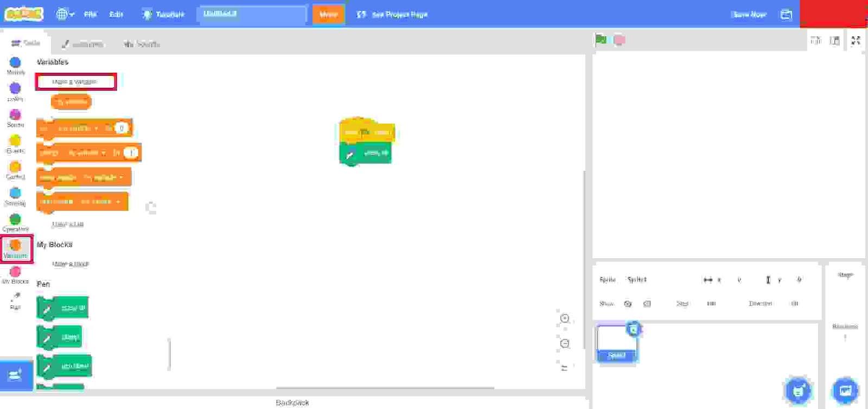Select the Sensing block category

[15, 196]
